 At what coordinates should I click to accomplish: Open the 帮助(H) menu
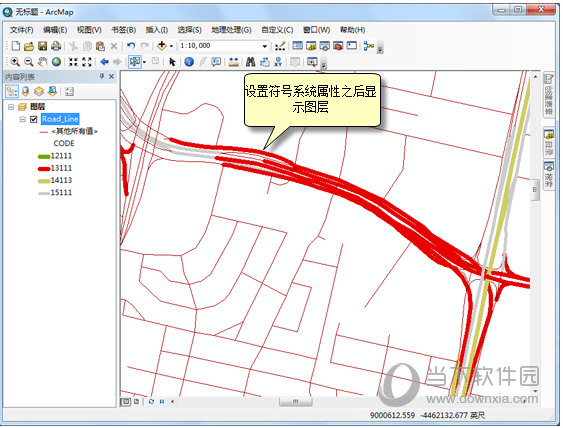click(x=353, y=30)
